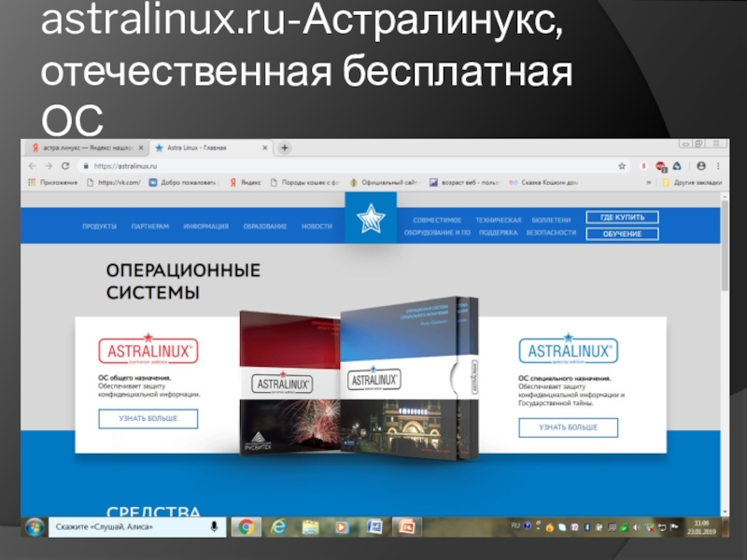This screenshot has height=560, width=747.
Task: Open the Приложения apps bookmark
Action: [x=53, y=182]
